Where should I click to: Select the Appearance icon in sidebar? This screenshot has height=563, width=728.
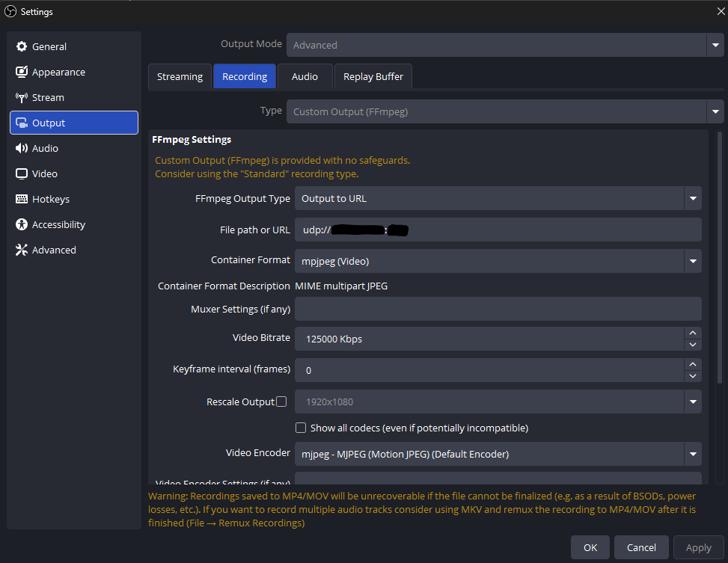pyautogui.click(x=22, y=72)
